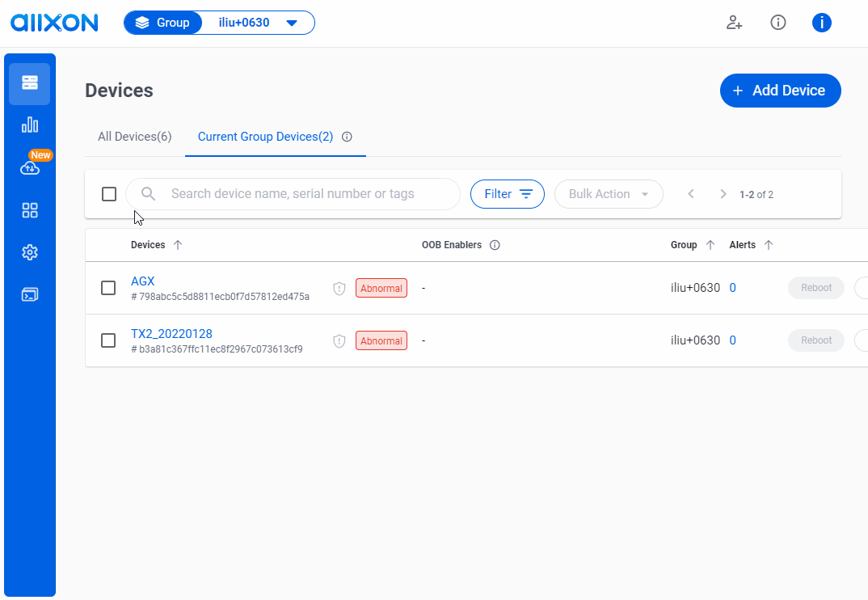This screenshot has width=868, height=600.
Task: Click the Group layers icon
Action: (x=142, y=23)
